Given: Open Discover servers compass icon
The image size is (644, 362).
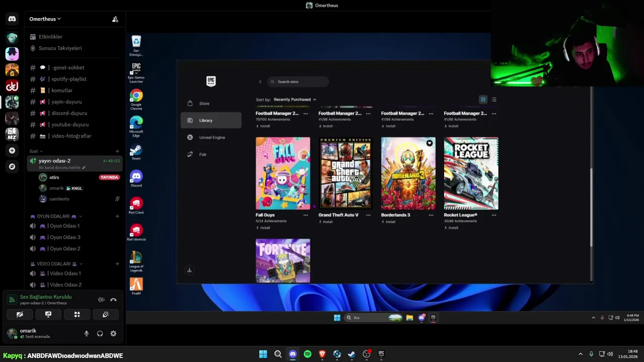Looking at the screenshot, I should click(x=12, y=166).
